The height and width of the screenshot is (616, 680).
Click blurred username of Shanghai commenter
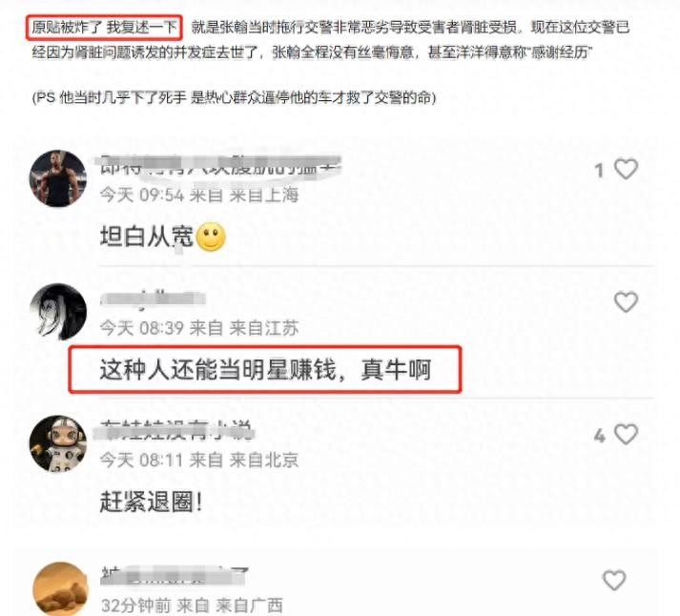(x=220, y=166)
